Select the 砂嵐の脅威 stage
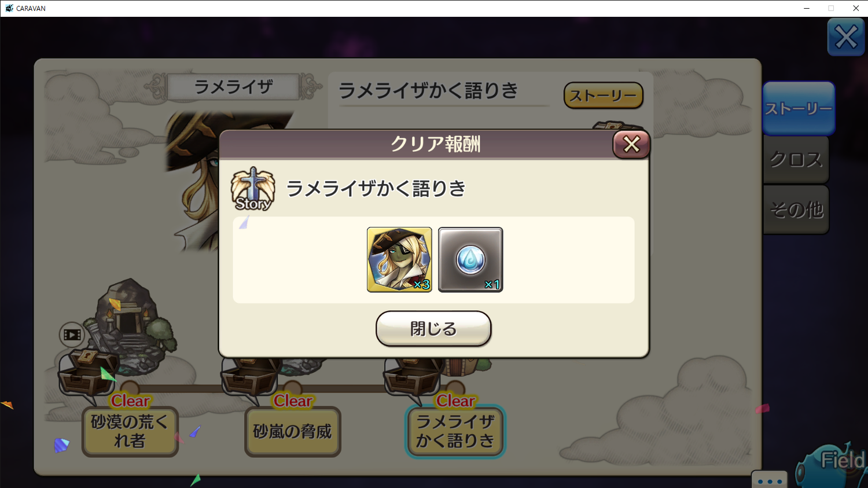The image size is (868, 488). point(293,432)
